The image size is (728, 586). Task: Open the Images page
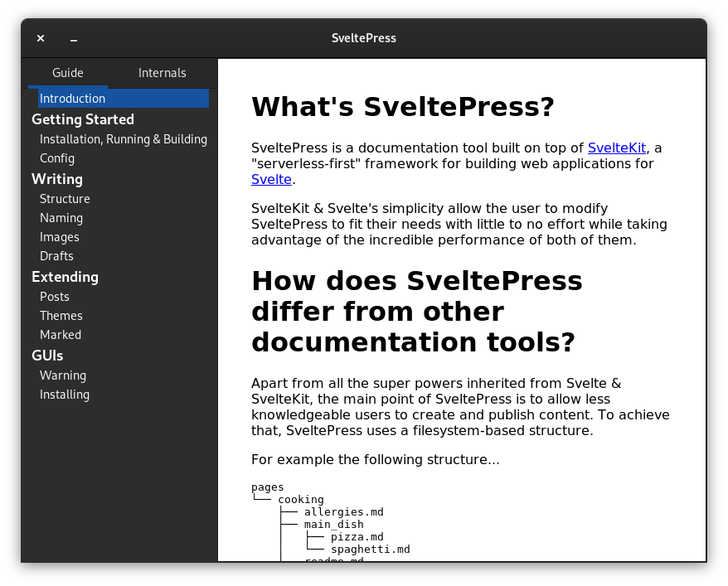point(60,237)
